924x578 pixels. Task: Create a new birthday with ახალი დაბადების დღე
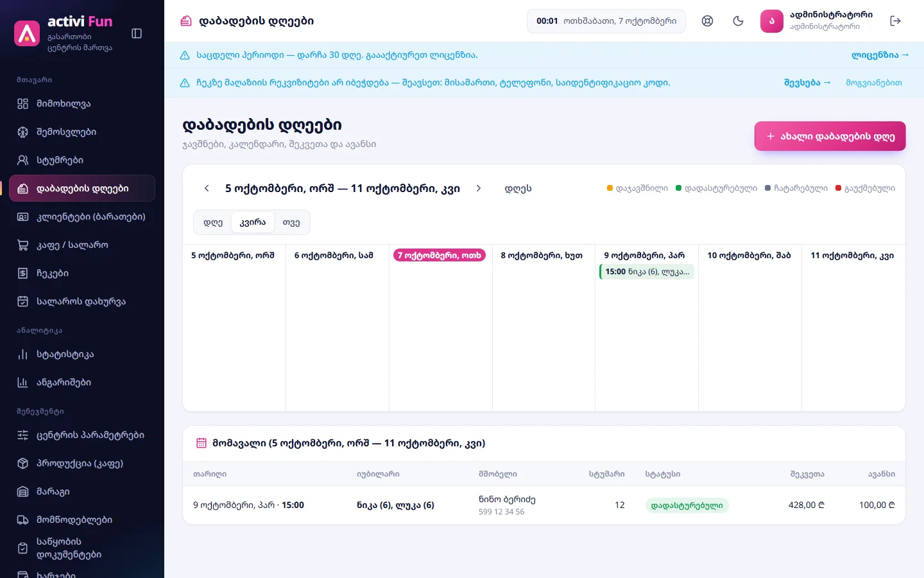click(x=830, y=136)
